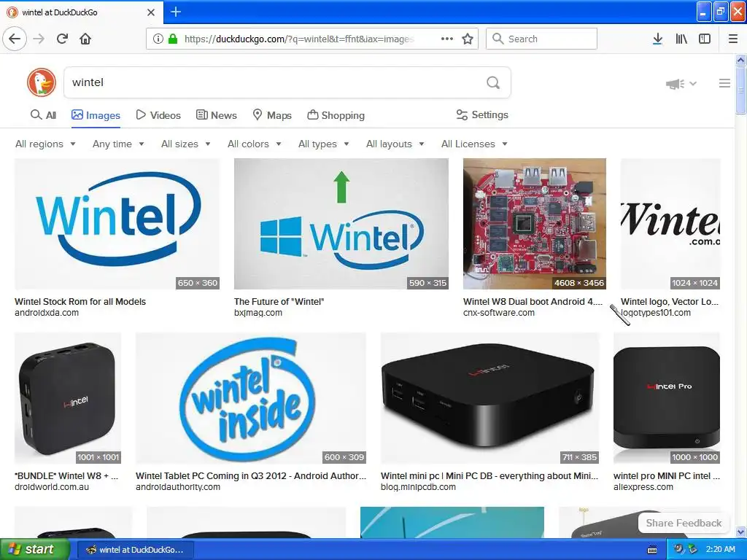The height and width of the screenshot is (560, 747).
Task: Open the Firefox downloads arrow icon
Action: pos(657,39)
